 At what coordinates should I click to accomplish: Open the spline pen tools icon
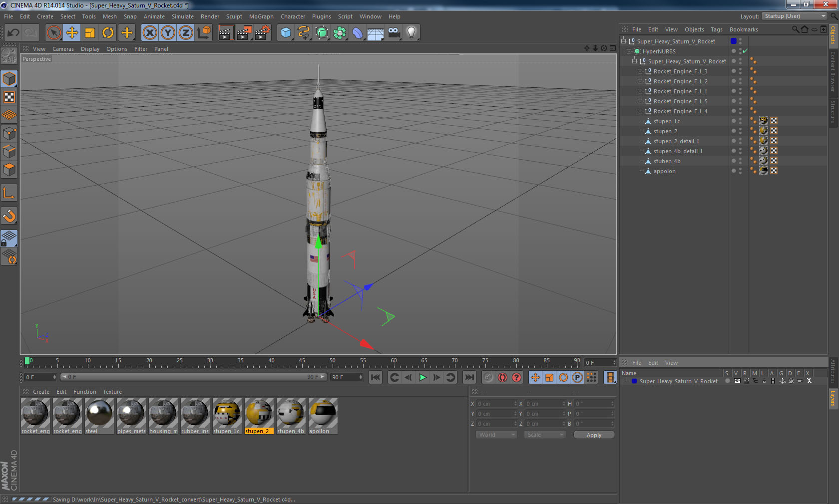[304, 33]
